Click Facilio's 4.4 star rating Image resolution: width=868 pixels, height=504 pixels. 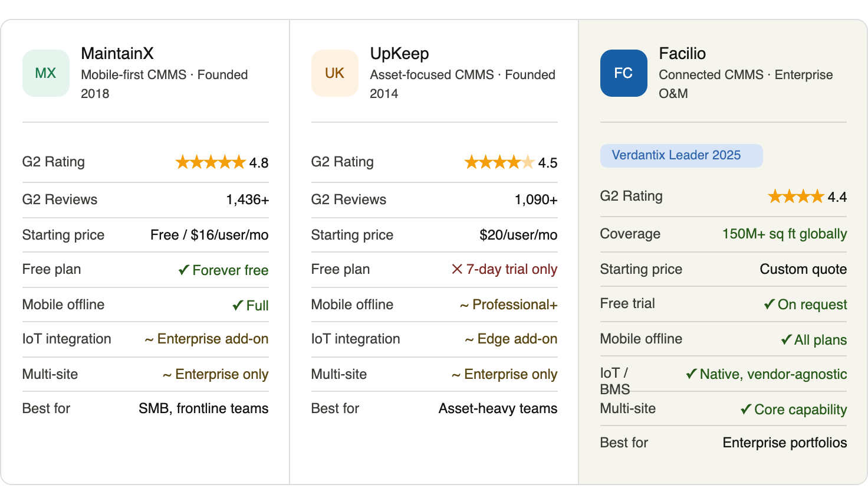point(807,197)
